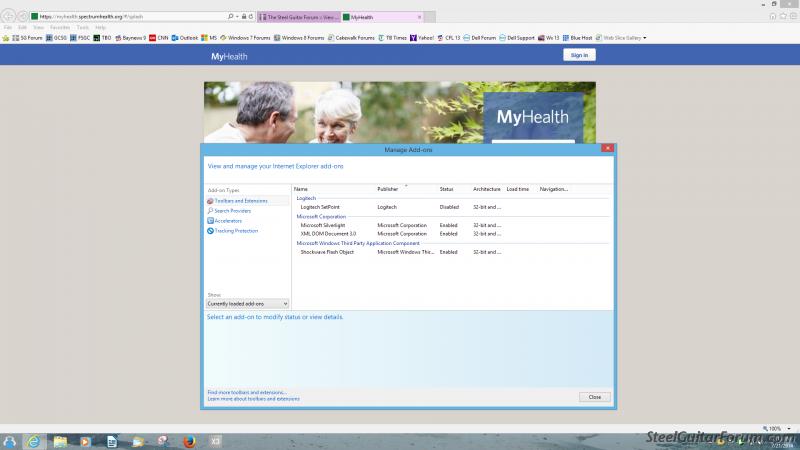This screenshot has height=450, width=800.
Task: Click the MyHealth logo in blue header
Action: 229,56
